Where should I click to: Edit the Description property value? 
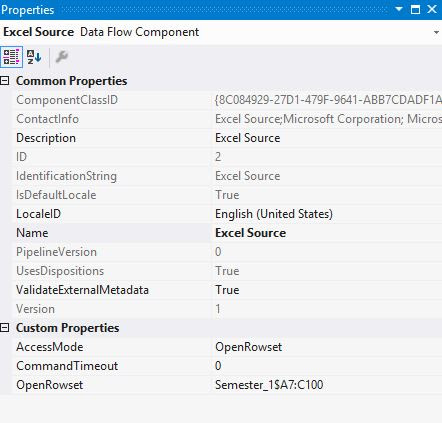[327, 138]
